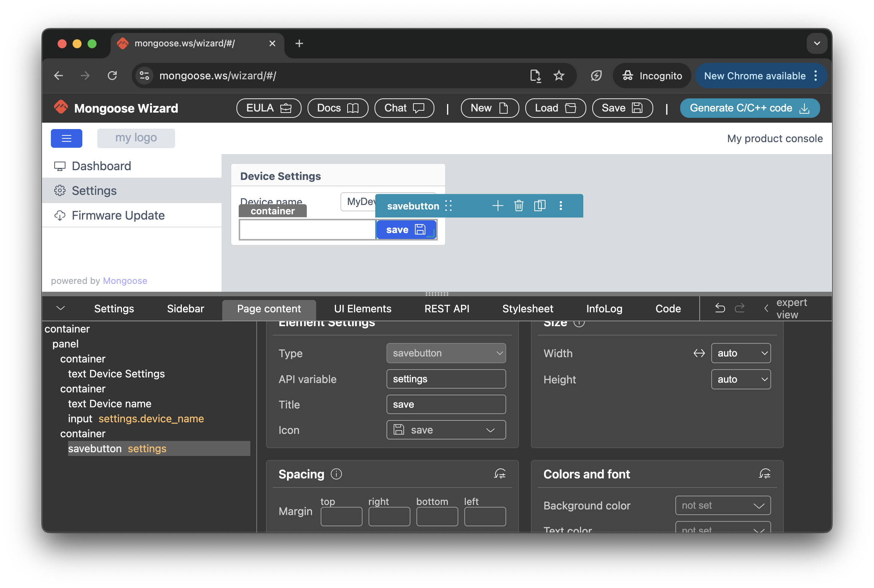Open savebutton three-dot options menu
Image resolution: width=874 pixels, height=588 pixels.
point(560,205)
